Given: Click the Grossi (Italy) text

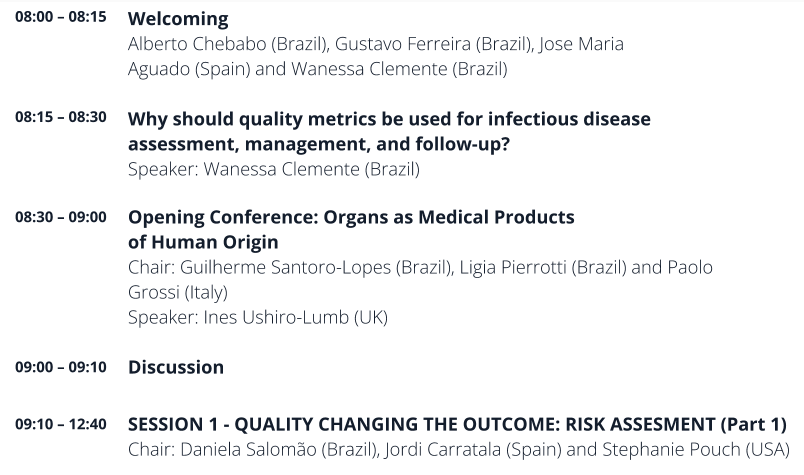Looking at the screenshot, I should click(178, 293).
